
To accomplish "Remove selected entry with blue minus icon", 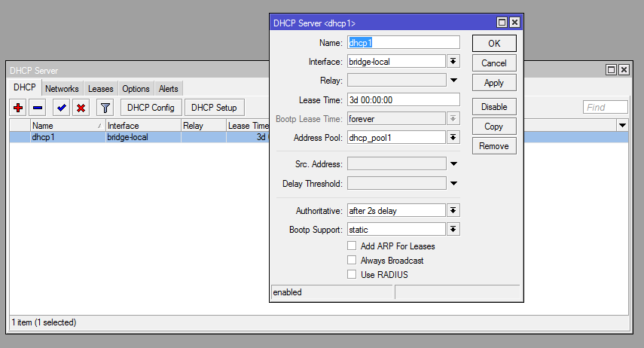I will [x=38, y=108].
